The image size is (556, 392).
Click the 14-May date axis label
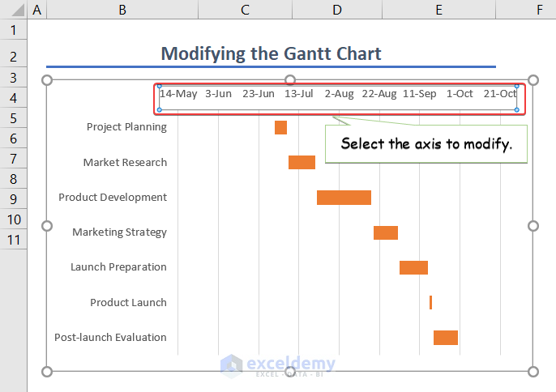[178, 93]
